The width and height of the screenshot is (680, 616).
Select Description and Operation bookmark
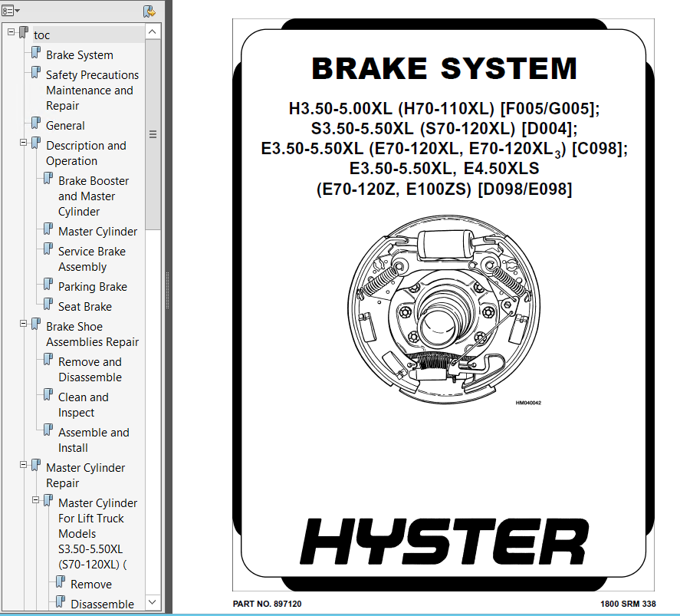86,153
